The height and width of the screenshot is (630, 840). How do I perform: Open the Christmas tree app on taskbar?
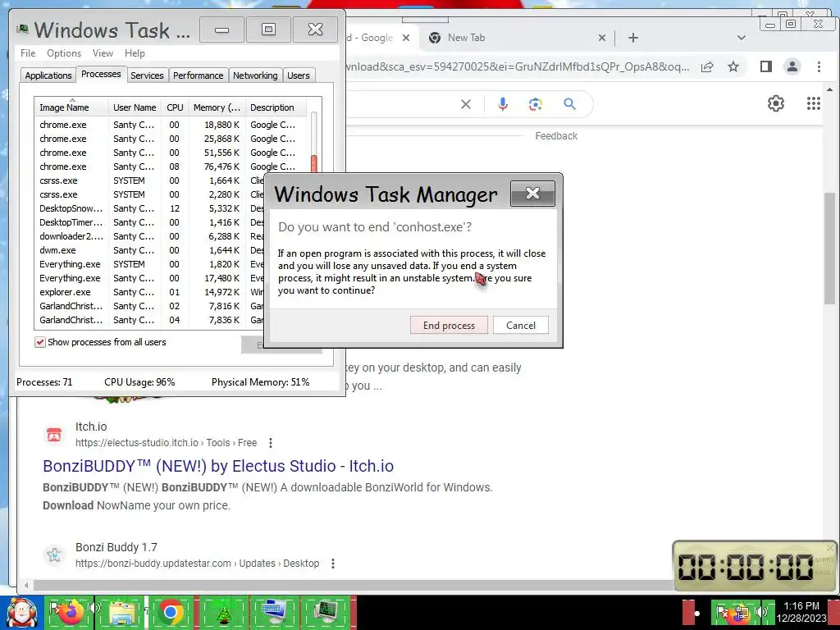223,612
